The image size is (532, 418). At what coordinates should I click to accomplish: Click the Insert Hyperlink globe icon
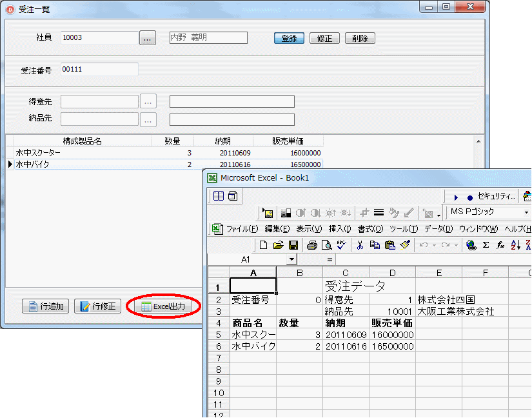pyautogui.click(x=471, y=244)
